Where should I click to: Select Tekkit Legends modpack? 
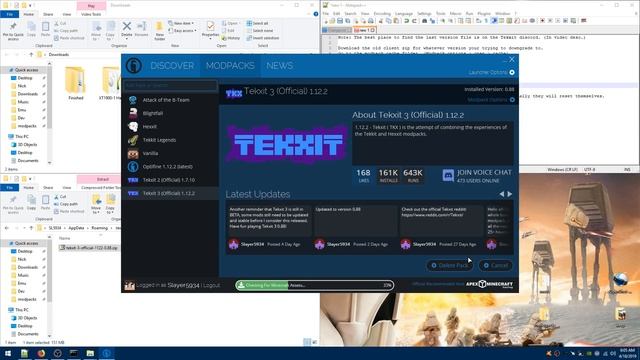click(x=170, y=140)
